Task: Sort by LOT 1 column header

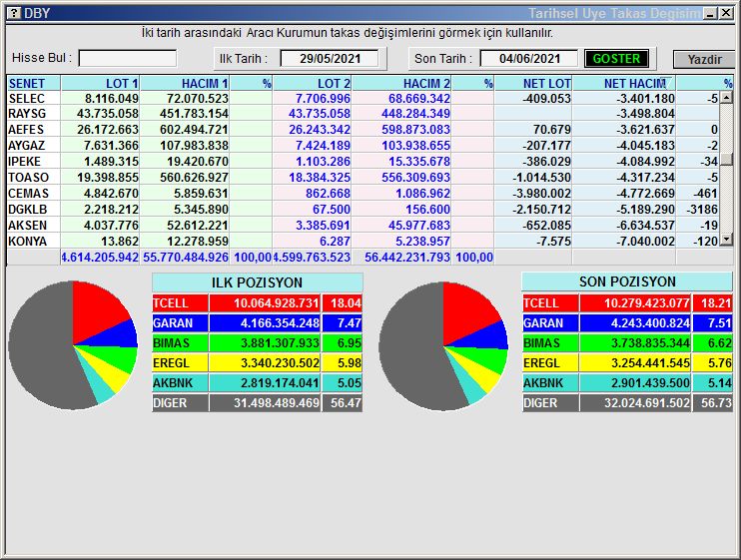Action: pyautogui.click(x=100, y=84)
